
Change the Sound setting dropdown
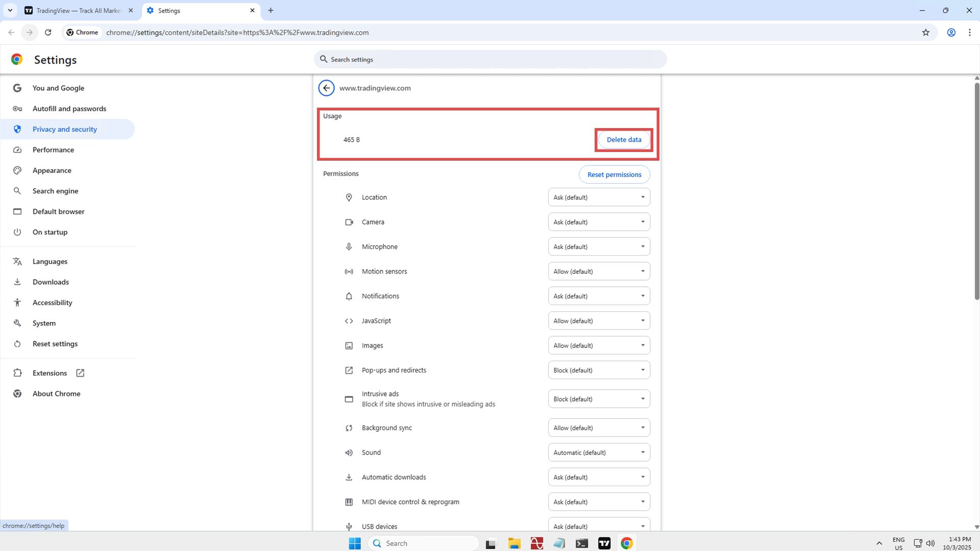tap(599, 453)
